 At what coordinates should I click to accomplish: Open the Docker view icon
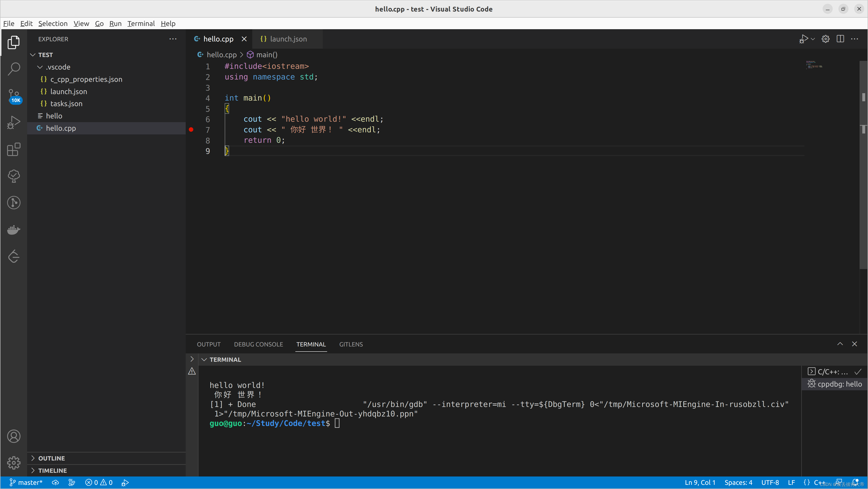14,230
